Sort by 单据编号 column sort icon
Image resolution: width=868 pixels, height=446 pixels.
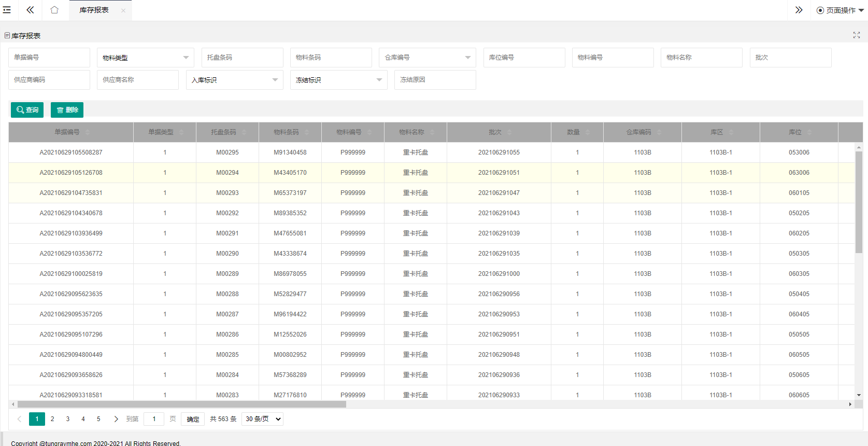click(88, 132)
